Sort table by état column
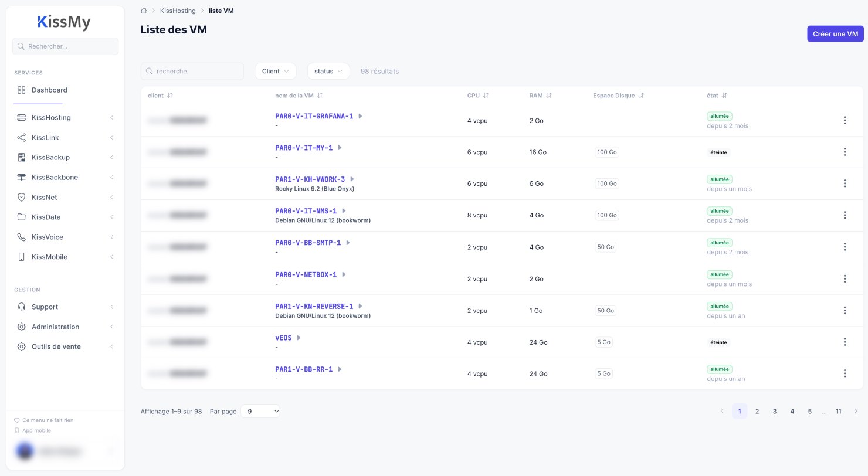Viewport: 868px width, 476px height. pyautogui.click(x=724, y=96)
